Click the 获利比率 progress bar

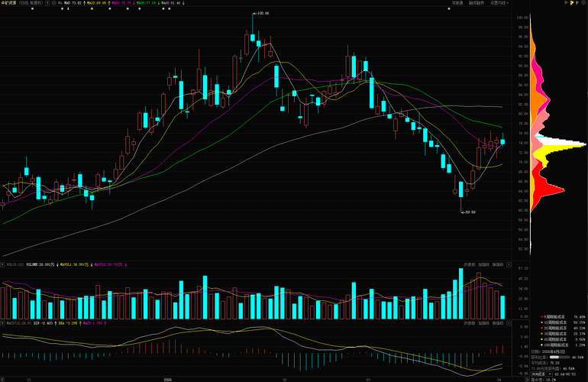click(560, 358)
